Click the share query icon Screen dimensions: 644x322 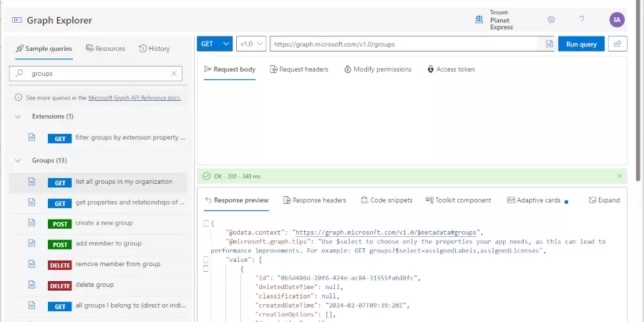(617, 44)
